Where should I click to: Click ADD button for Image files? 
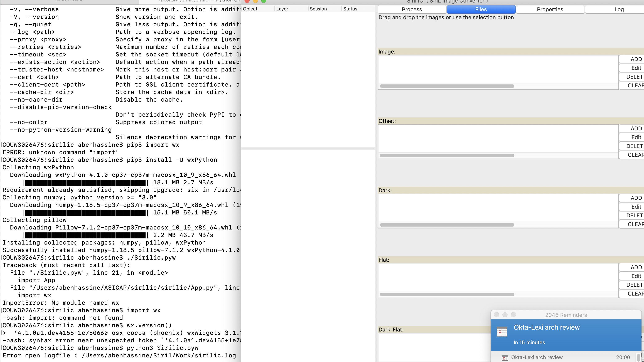click(x=636, y=59)
